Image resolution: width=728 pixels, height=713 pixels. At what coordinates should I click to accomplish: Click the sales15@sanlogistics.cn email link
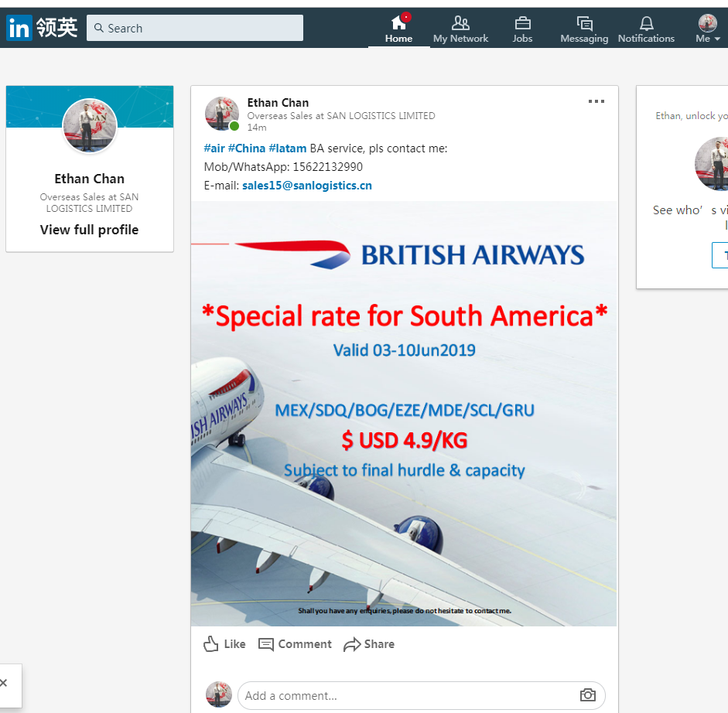(306, 186)
